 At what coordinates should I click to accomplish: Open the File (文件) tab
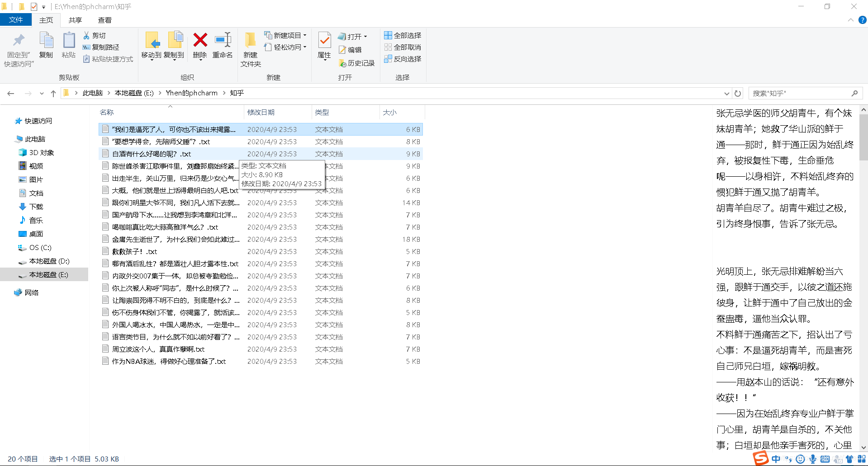(x=16, y=20)
